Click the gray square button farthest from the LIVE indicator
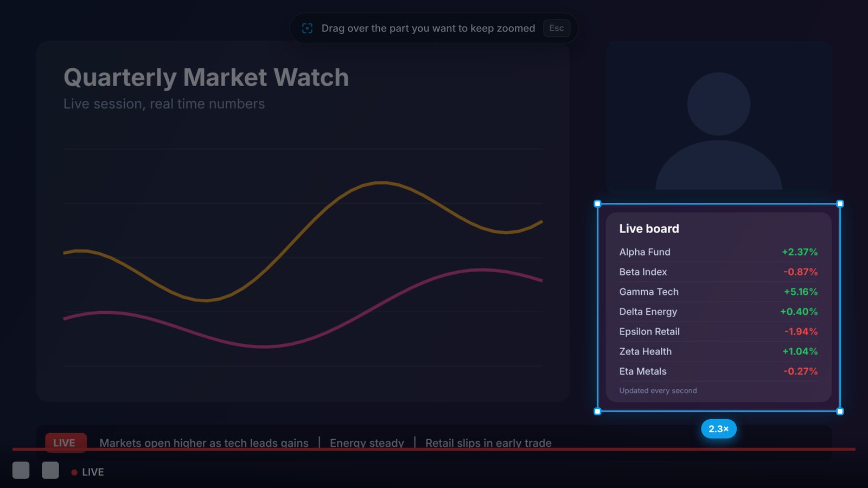The width and height of the screenshot is (868, 488). coord(21,470)
